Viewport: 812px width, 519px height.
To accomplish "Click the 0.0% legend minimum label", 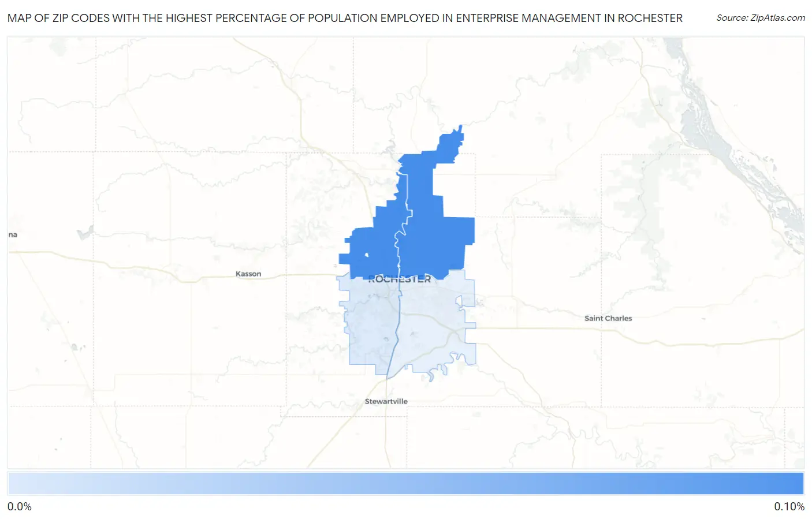I will [20, 506].
